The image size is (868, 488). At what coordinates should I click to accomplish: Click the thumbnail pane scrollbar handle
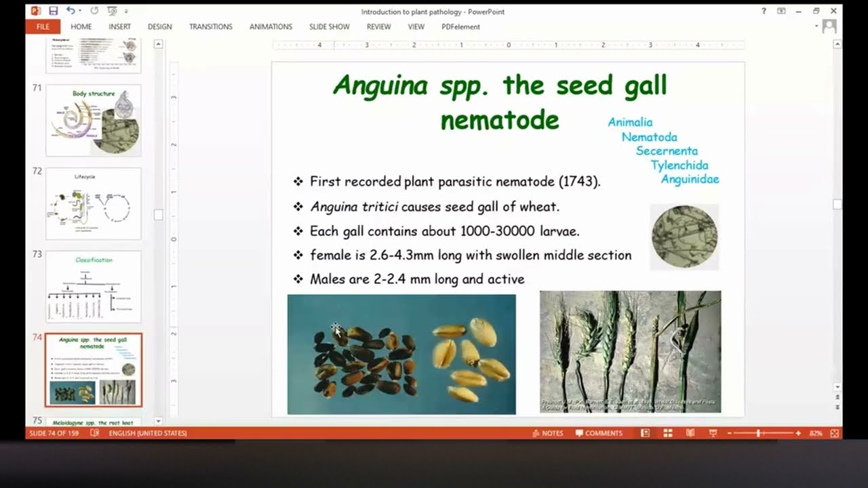[x=158, y=214]
